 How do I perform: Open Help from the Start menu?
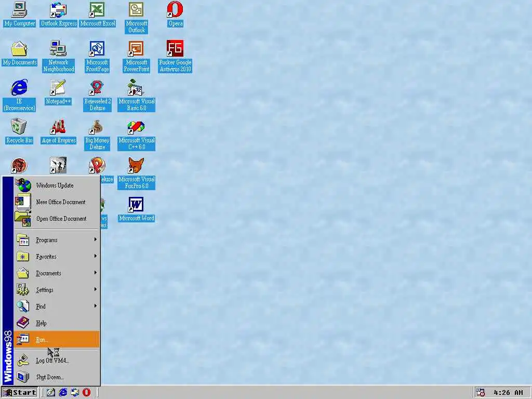(x=57, y=323)
